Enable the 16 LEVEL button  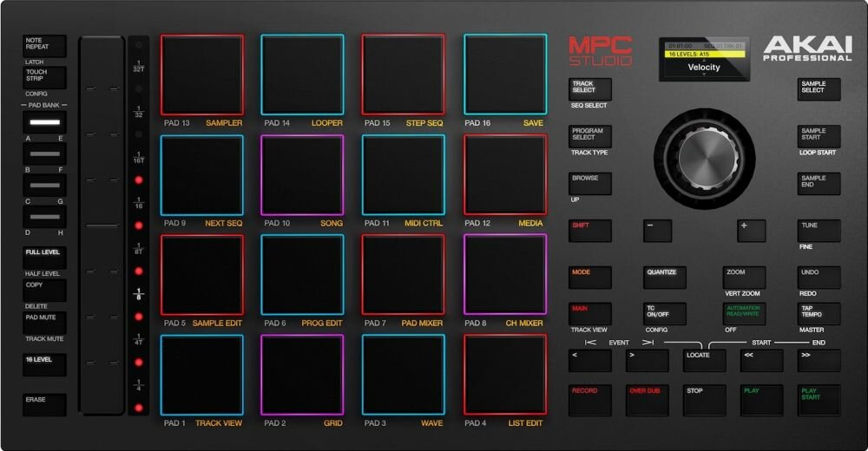(x=44, y=365)
